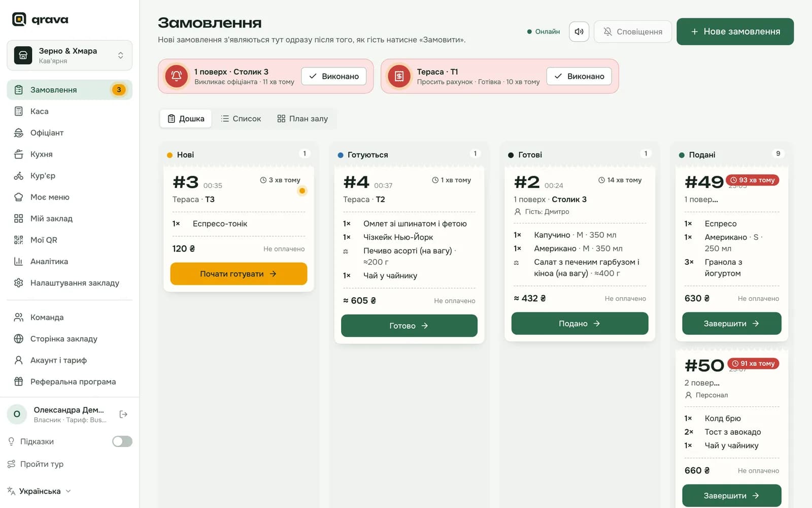Switch to the Дошка view tab

(x=186, y=118)
